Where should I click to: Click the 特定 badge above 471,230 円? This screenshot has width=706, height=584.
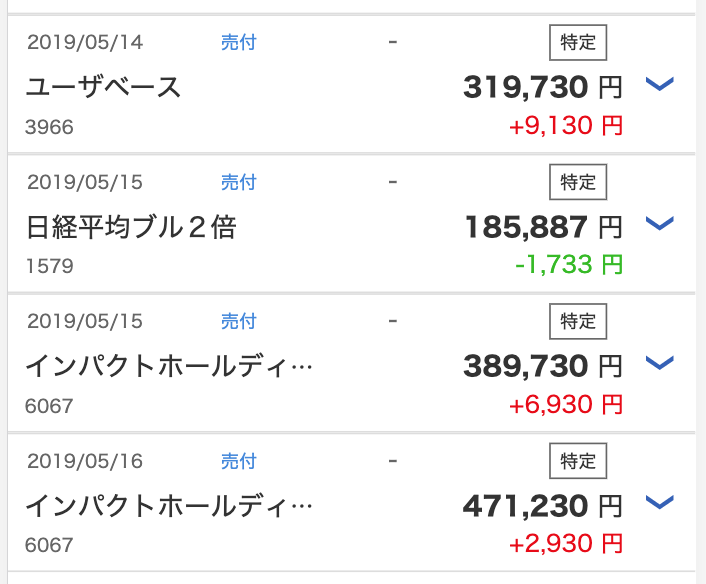578,461
